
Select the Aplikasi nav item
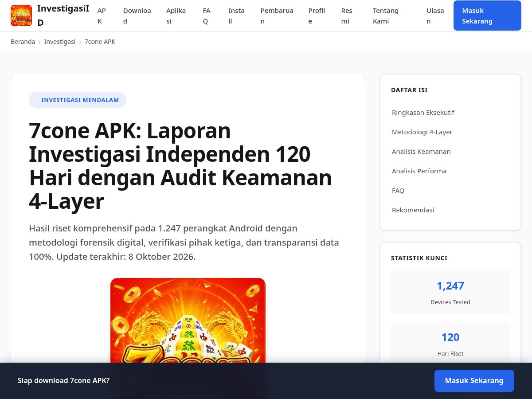pyautogui.click(x=176, y=16)
